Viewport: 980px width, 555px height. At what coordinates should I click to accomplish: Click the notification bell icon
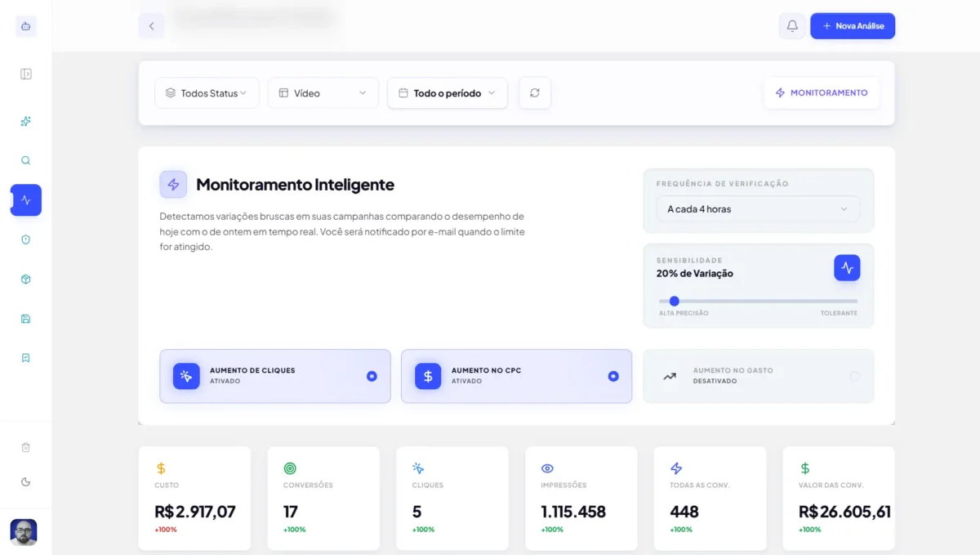point(791,26)
